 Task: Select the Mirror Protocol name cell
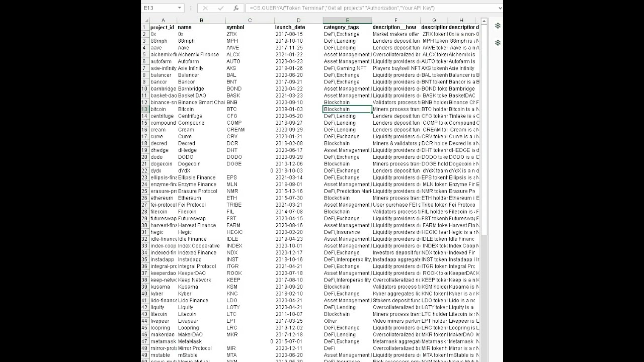click(201, 348)
